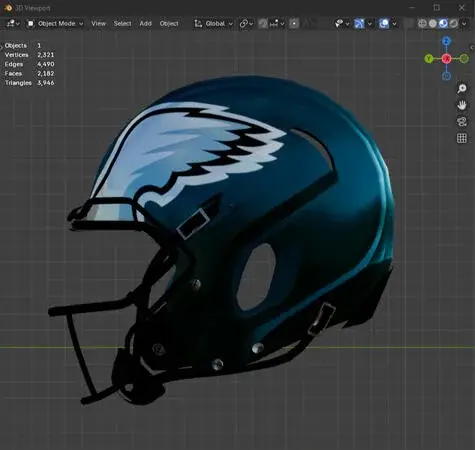Click the dim green negative Y gizmo handle

click(464, 59)
